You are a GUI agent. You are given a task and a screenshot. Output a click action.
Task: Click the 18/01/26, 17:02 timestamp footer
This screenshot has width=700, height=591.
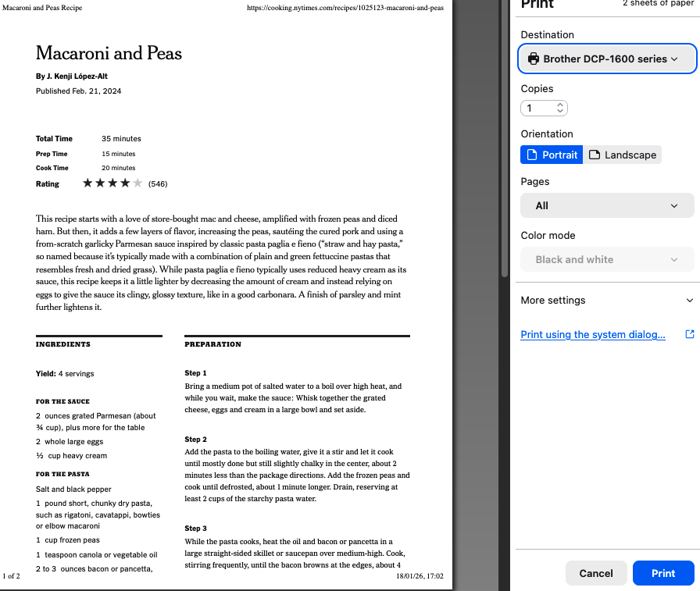pos(420,576)
